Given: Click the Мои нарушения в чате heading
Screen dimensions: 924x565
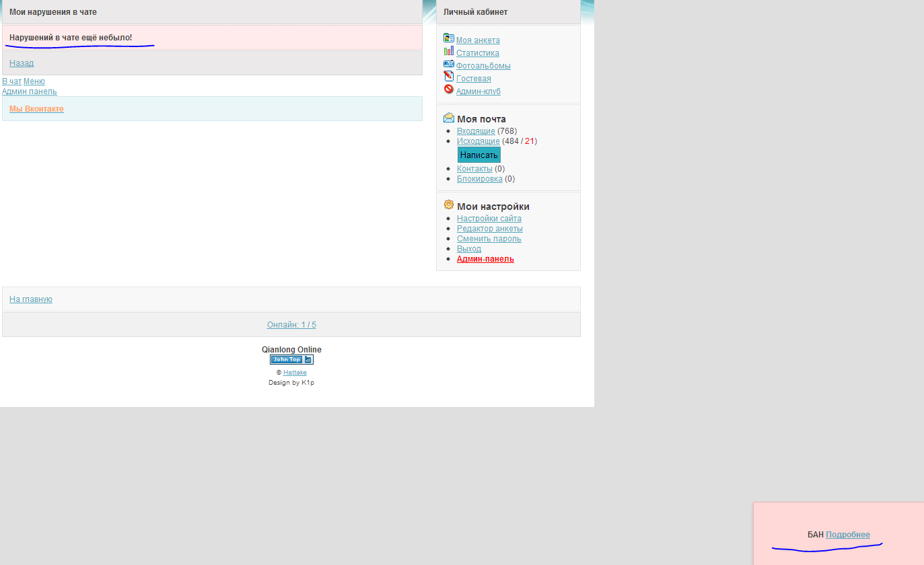Looking at the screenshot, I should click(53, 12).
